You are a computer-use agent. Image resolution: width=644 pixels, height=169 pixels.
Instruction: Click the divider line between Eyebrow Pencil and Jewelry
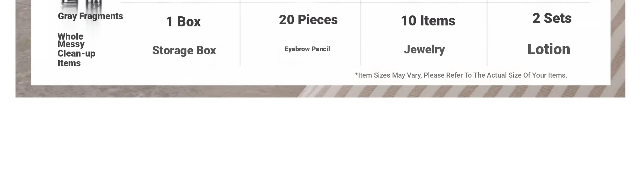(361, 33)
